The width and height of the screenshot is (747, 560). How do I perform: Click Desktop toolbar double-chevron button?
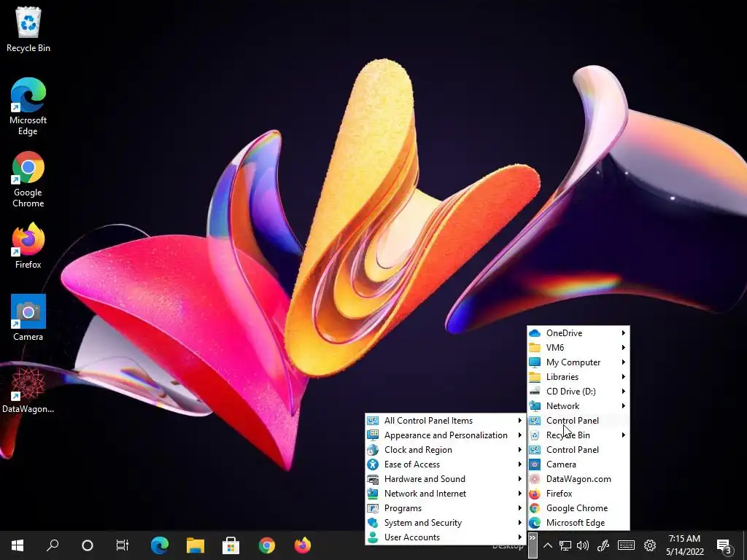533,545
